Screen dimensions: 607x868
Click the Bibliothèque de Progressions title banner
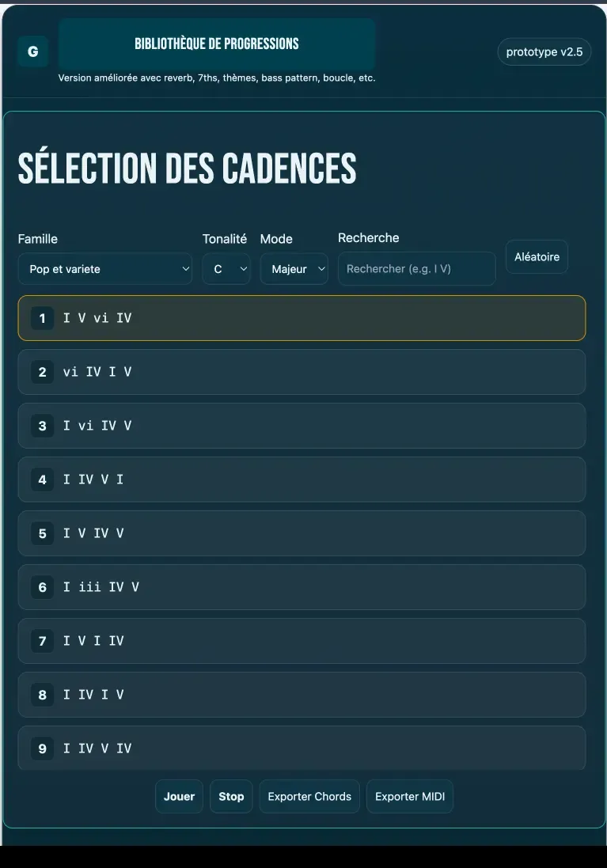(217, 45)
